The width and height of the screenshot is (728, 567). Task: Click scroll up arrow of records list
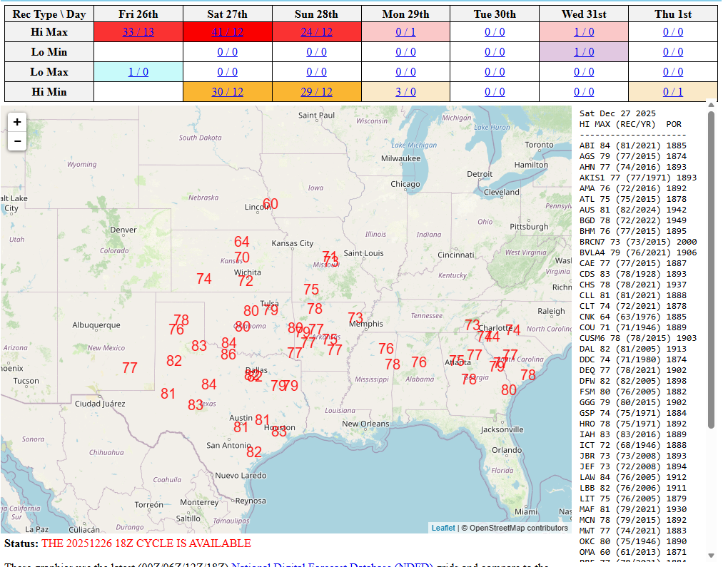point(711,105)
